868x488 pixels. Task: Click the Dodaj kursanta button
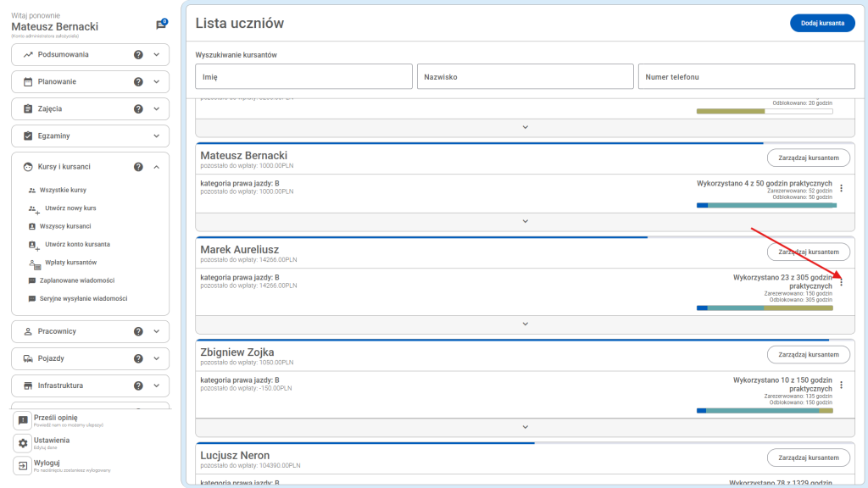pyautogui.click(x=821, y=24)
